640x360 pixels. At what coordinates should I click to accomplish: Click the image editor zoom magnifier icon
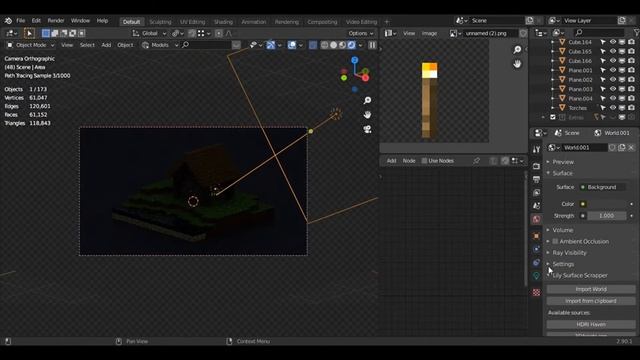(x=517, y=50)
